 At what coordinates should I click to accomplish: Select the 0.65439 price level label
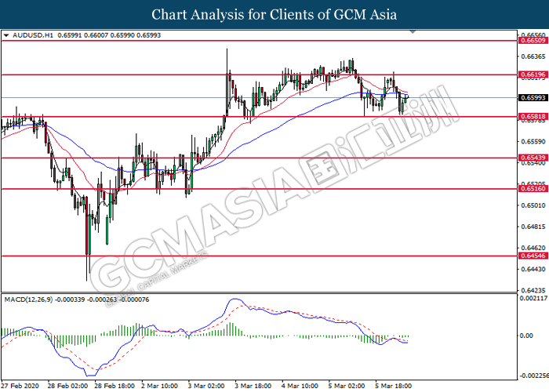coord(533,158)
